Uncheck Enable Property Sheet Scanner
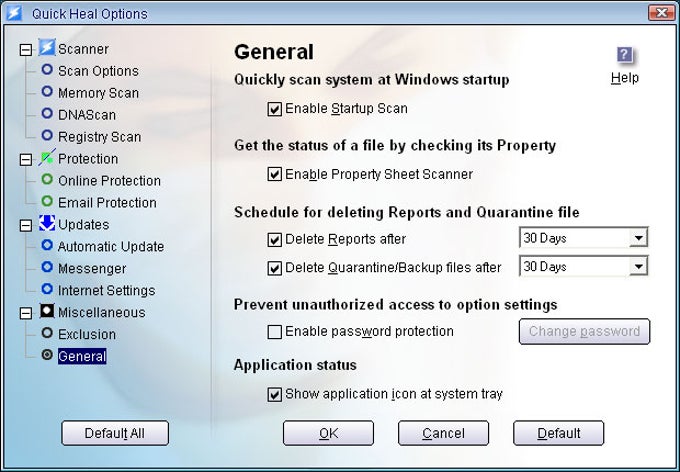This screenshot has height=472, width=680. pyautogui.click(x=275, y=174)
